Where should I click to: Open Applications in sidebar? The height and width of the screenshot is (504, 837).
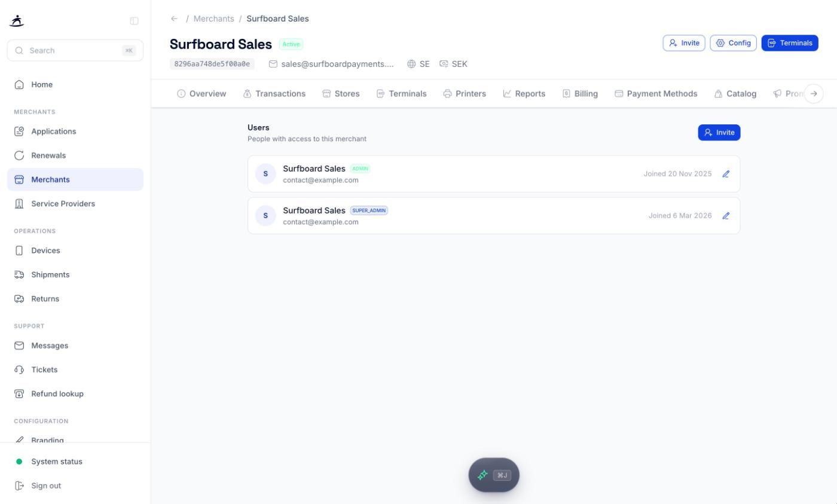[75, 132]
